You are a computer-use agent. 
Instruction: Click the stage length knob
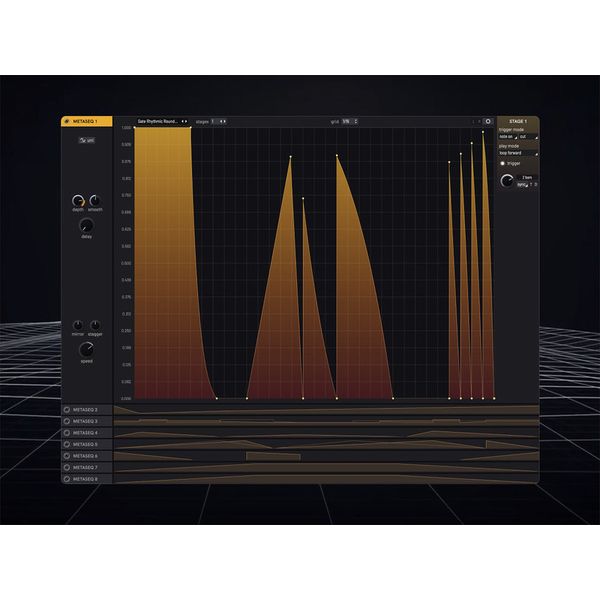pyautogui.click(x=507, y=181)
